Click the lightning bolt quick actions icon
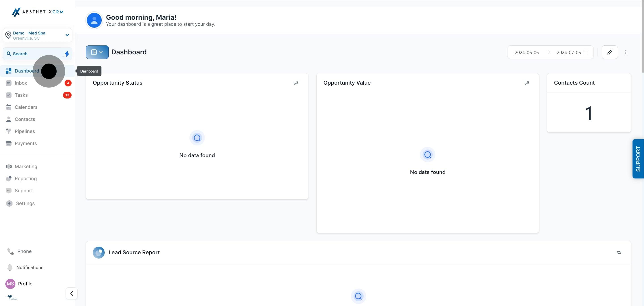This screenshot has width=644, height=306. (x=67, y=53)
